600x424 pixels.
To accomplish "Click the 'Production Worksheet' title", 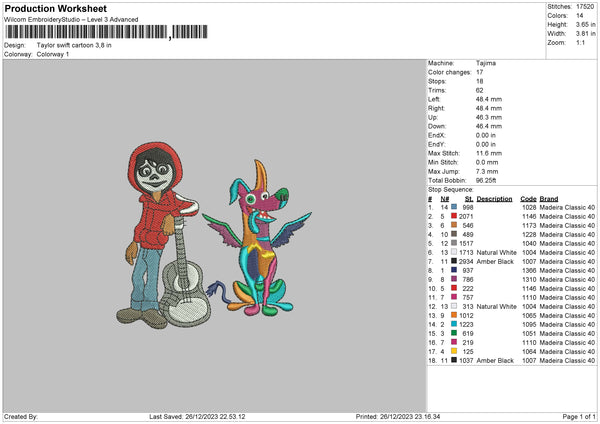I will (x=55, y=8).
